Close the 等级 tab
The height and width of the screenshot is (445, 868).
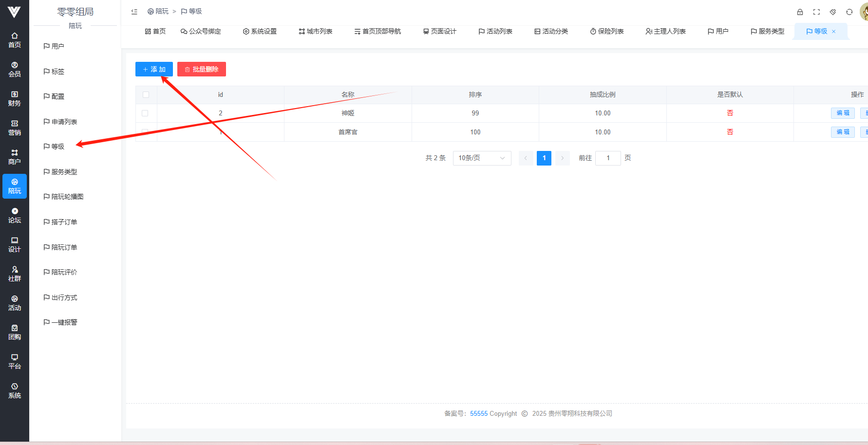(x=834, y=32)
